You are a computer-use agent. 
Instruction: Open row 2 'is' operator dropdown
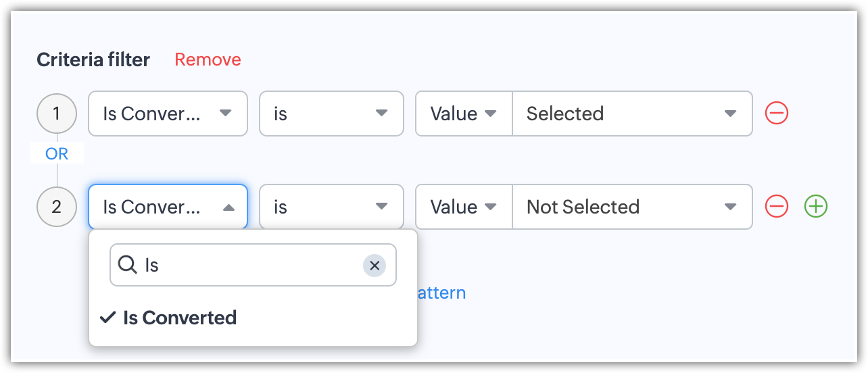[331, 207]
